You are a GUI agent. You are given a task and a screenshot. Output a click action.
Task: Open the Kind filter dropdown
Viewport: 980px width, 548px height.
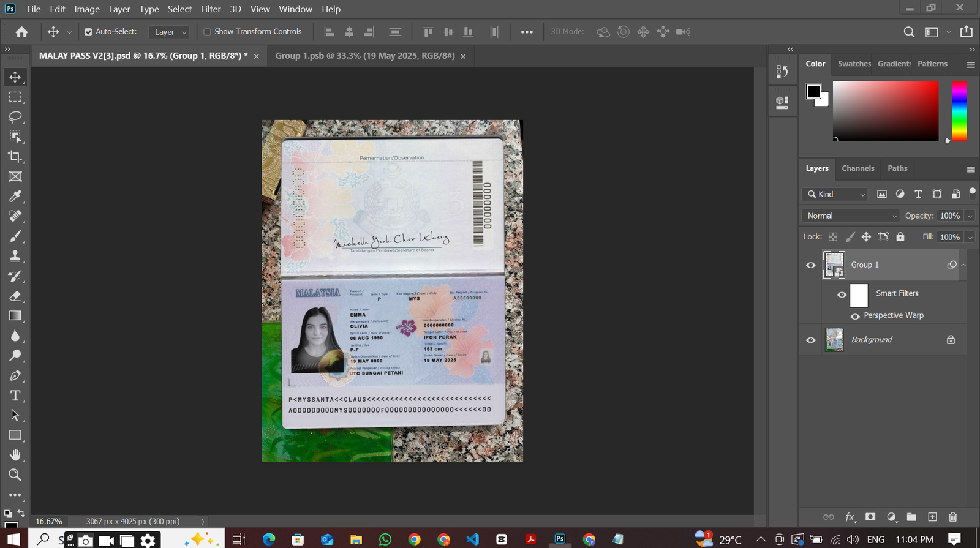coord(836,194)
